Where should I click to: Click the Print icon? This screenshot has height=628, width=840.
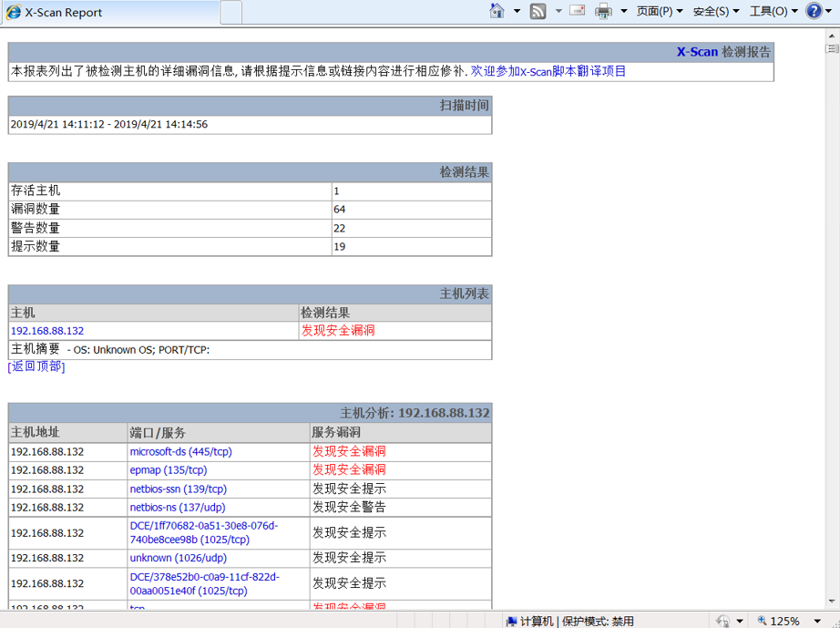point(604,11)
